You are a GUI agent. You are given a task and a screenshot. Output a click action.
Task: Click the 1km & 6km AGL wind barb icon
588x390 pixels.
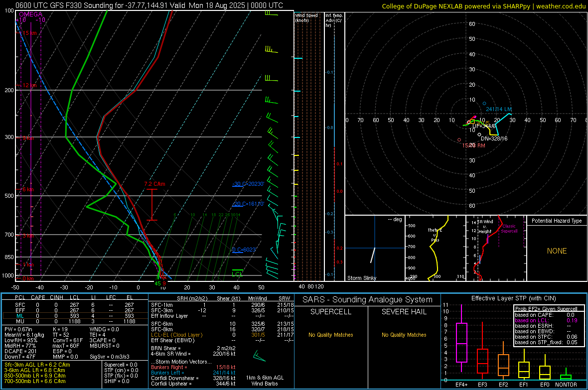pyautogui.click(x=259, y=356)
